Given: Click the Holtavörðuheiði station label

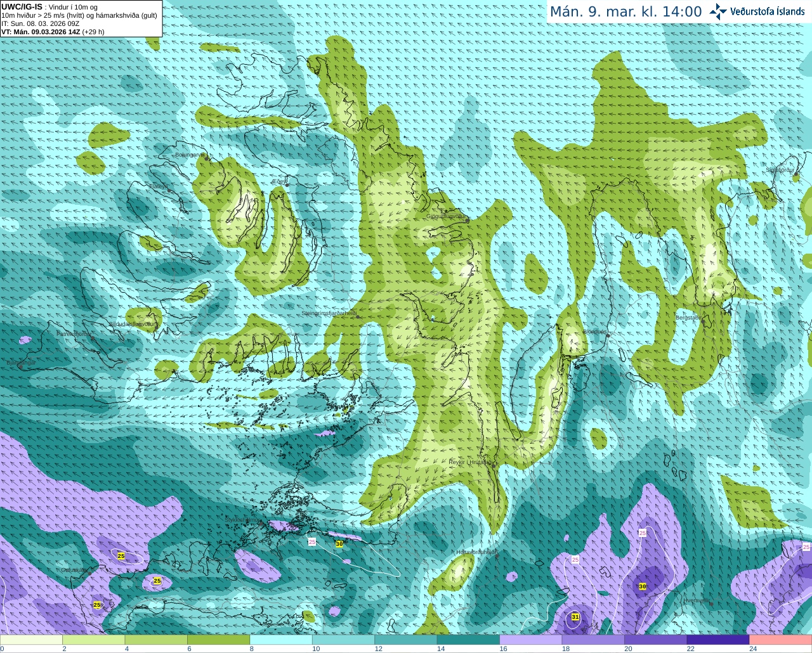Looking at the screenshot, I should tap(475, 552).
